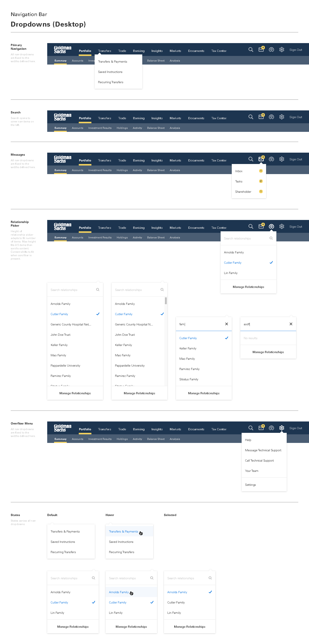Click scrollbar thumb in scrolling relationship picker
Image resolution: width=309 pixels, height=644 pixels.
coord(166,301)
